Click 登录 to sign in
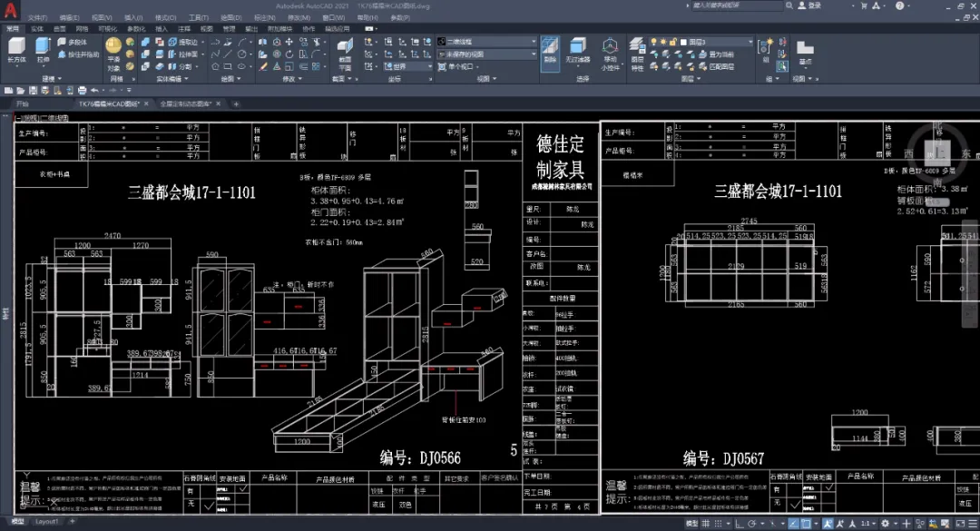This screenshot has width=980, height=531. (813, 5)
